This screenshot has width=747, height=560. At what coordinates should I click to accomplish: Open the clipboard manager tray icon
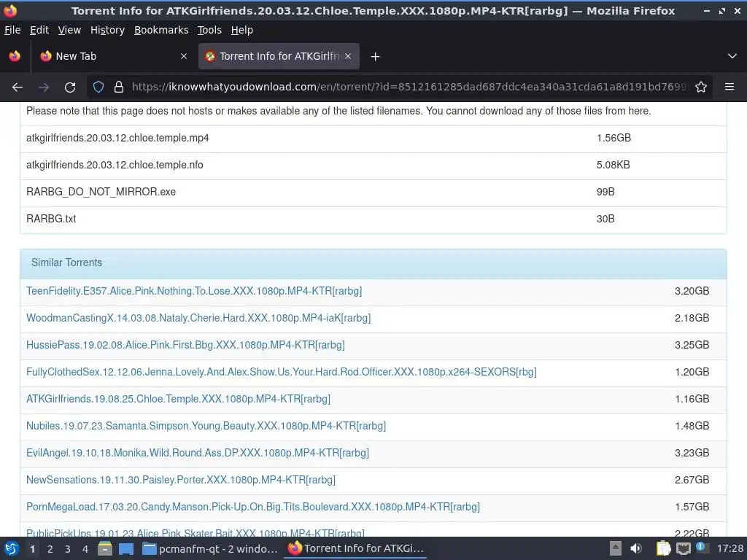tap(663, 548)
